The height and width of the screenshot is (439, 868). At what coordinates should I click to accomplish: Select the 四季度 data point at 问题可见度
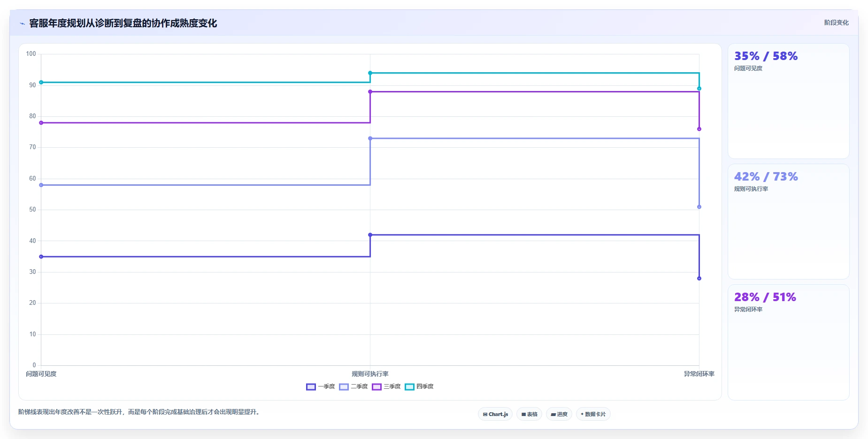click(x=41, y=83)
